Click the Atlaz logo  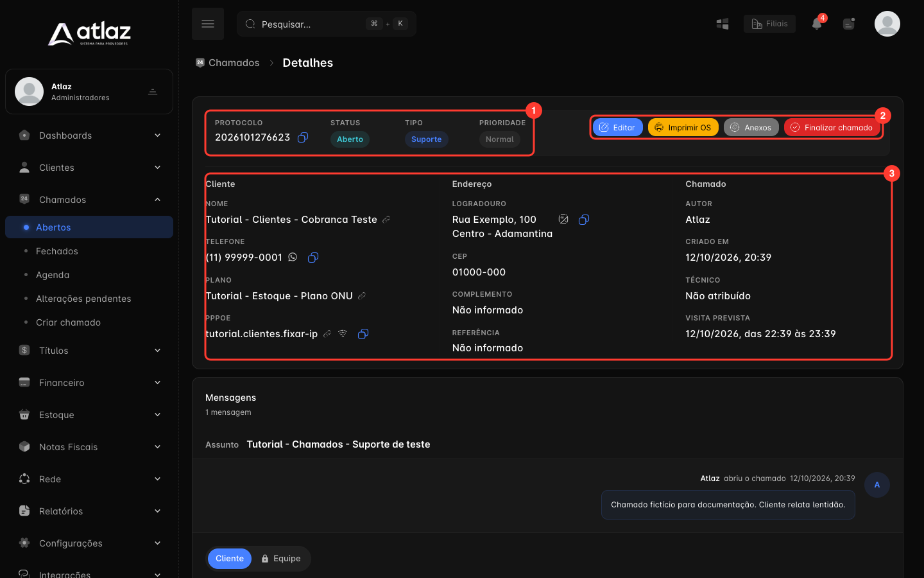89,33
